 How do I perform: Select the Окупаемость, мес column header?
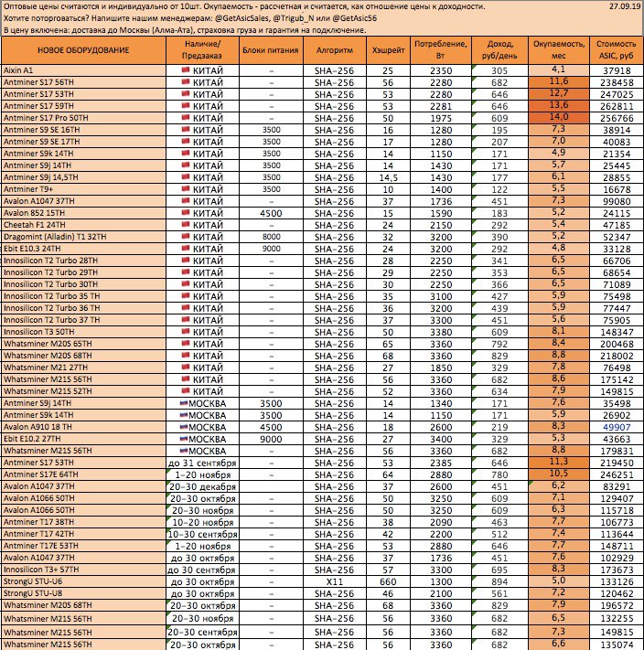click(559, 50)
